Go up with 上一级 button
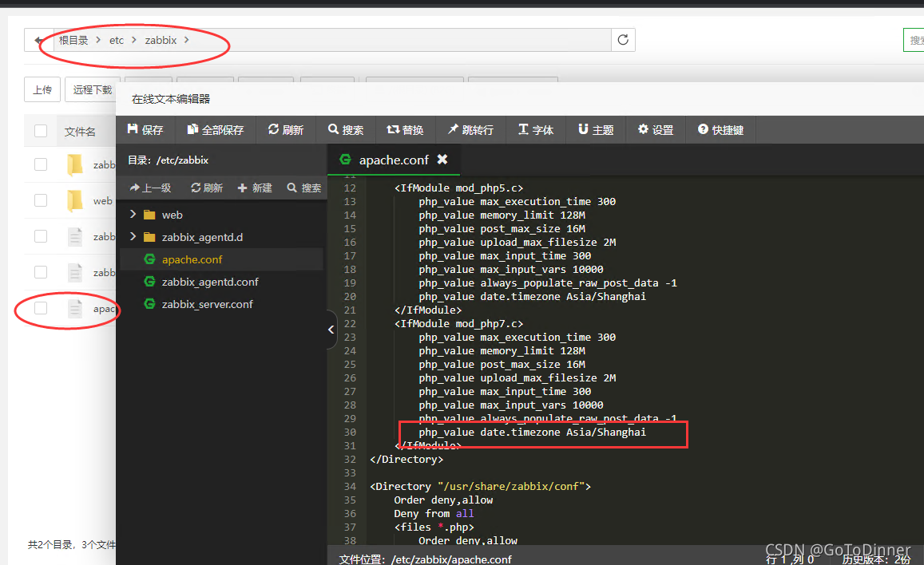 (150, 188)
